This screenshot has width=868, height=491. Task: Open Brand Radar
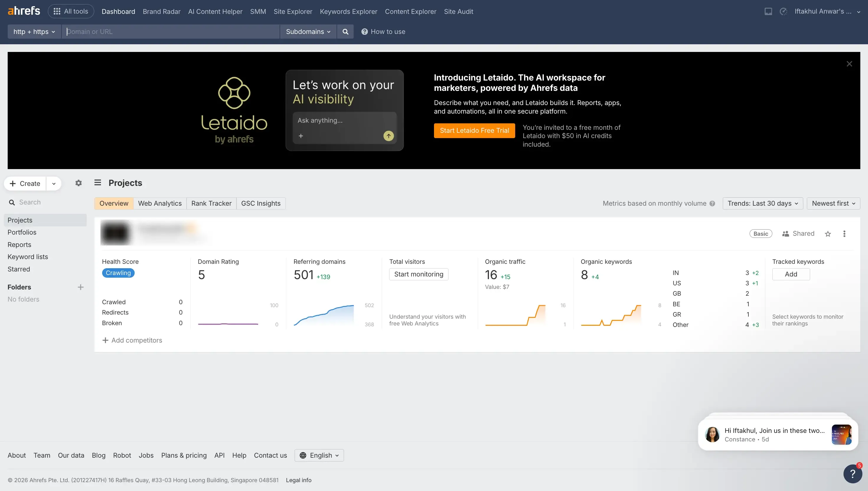coord(161,12)
